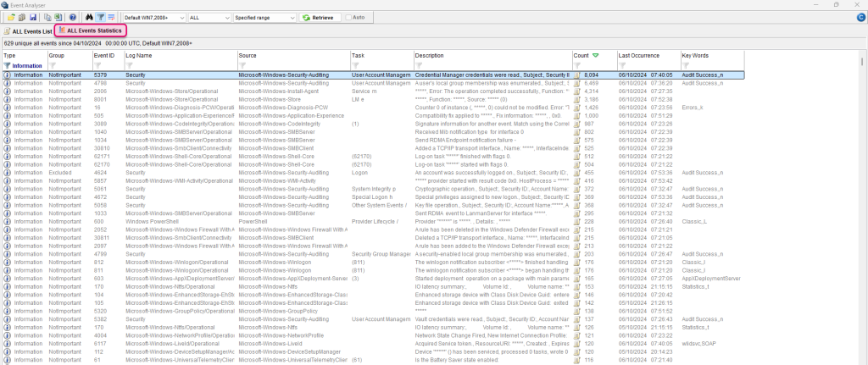Click the filter funnel under Description column
This screenshot has width=868, height=365.
[x=419, y=66]
